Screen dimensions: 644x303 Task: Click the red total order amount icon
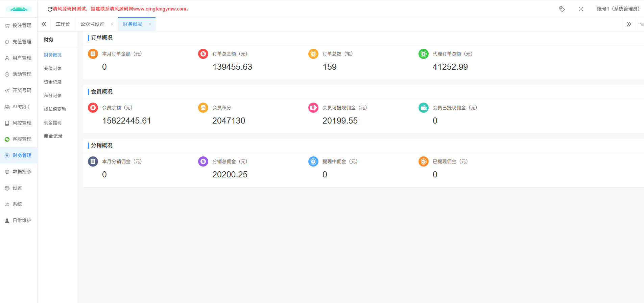pos(203,54)
